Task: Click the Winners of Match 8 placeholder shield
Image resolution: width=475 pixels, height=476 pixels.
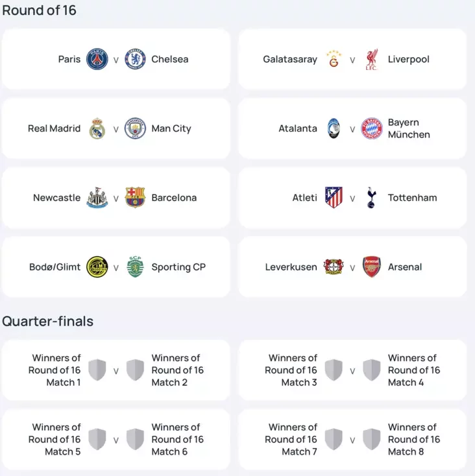Action: [372, 439]
